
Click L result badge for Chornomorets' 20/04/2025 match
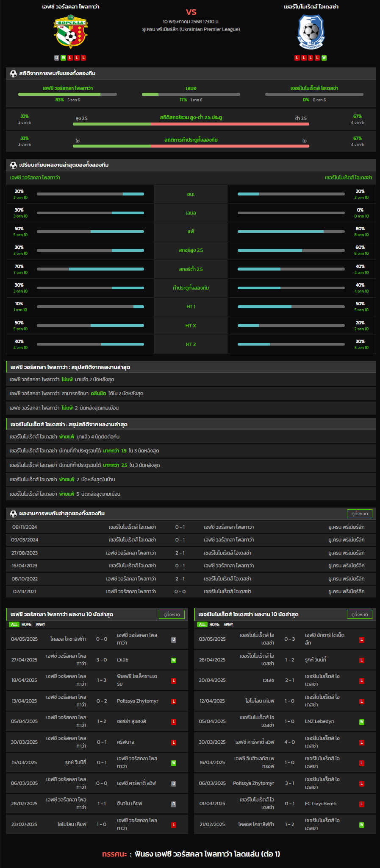point(362,681)
